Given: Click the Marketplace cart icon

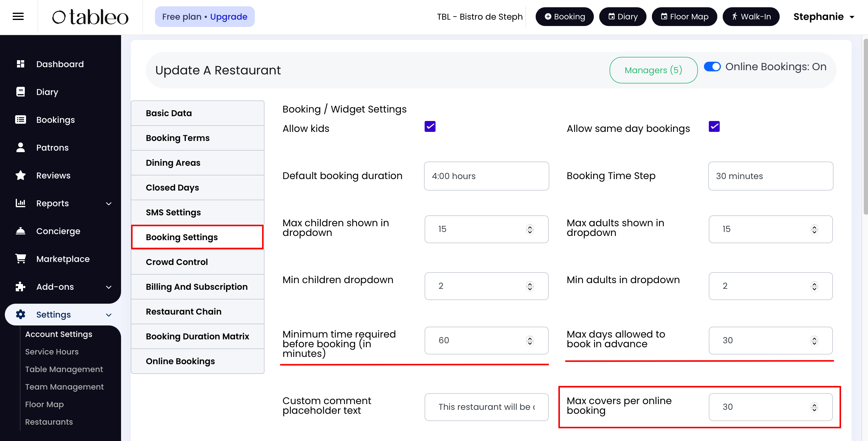Looking at the screenshot, I should point(21,259).
